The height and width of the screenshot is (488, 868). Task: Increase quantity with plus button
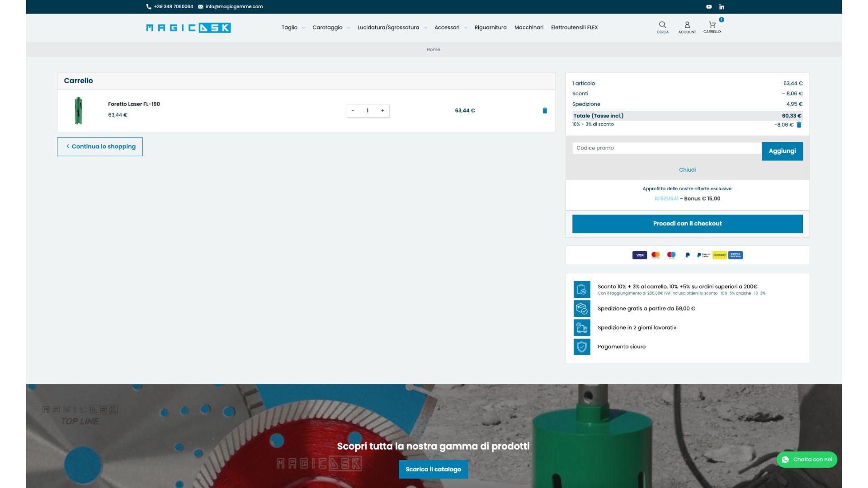(382, 111)
